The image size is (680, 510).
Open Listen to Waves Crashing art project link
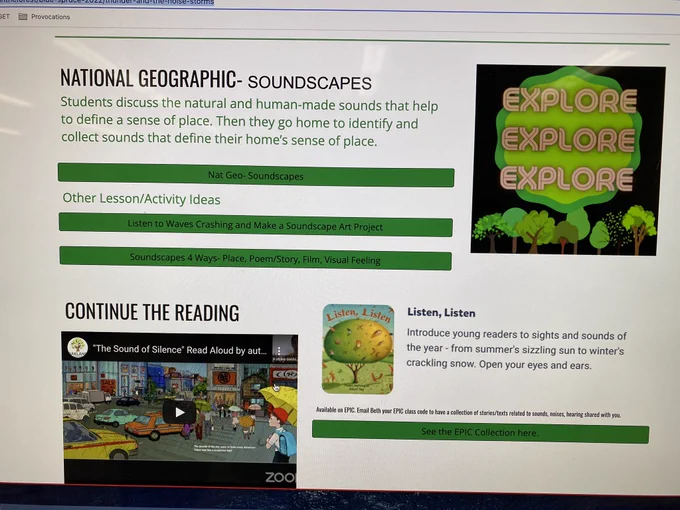255,225
